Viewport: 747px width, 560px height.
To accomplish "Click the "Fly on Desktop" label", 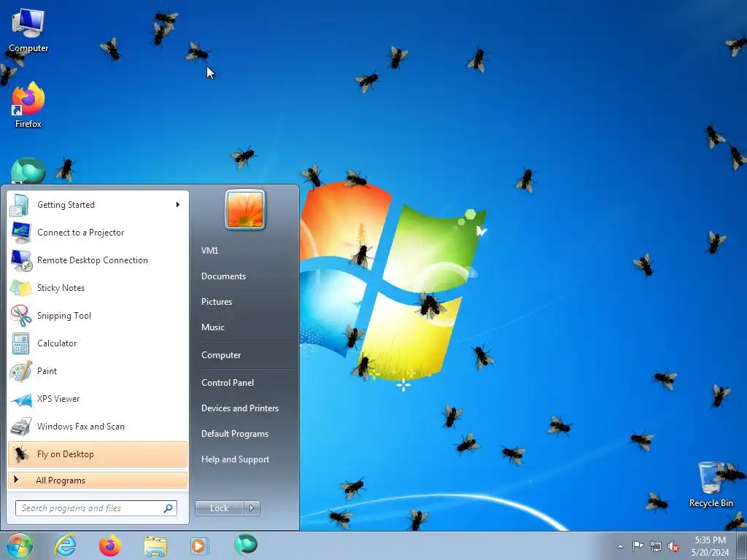I will pyautogui.click(x=66, y=454).
